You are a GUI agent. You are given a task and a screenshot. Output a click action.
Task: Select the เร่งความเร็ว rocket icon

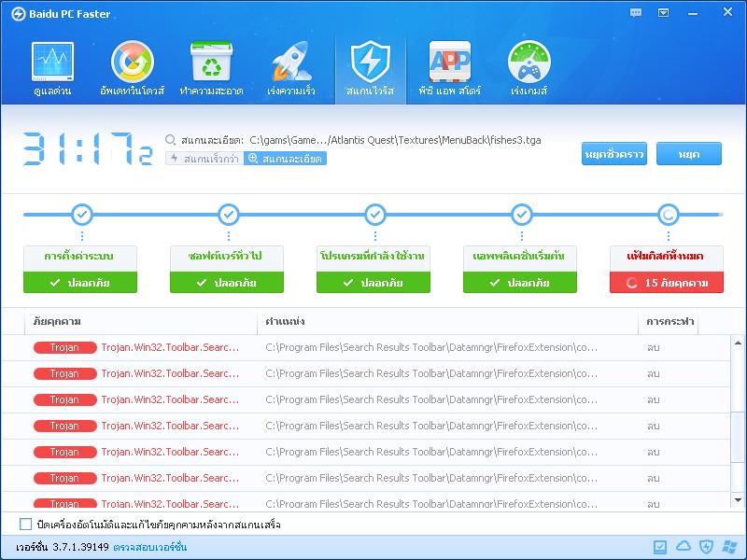(290, 63)
